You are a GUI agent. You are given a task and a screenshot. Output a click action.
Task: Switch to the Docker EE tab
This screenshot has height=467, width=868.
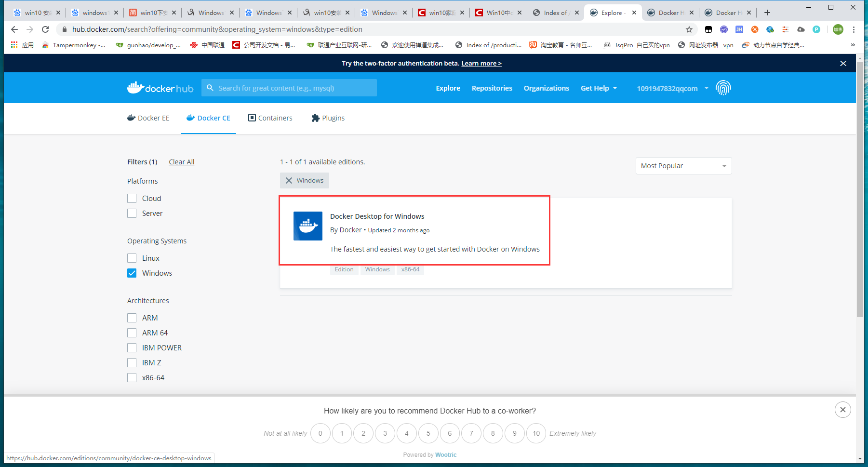click(148, 118)
